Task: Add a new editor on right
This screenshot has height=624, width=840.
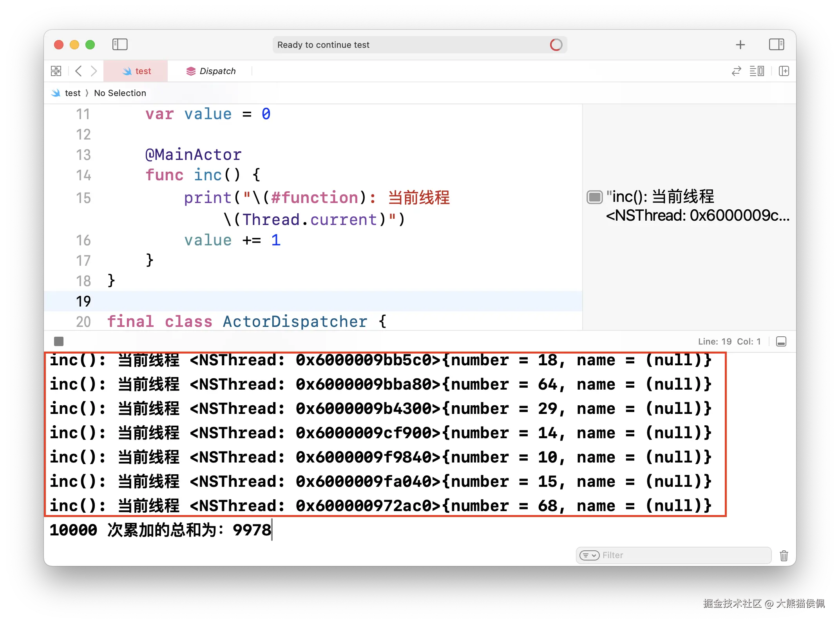Action: pyautogui.click(x=784, y=71)
